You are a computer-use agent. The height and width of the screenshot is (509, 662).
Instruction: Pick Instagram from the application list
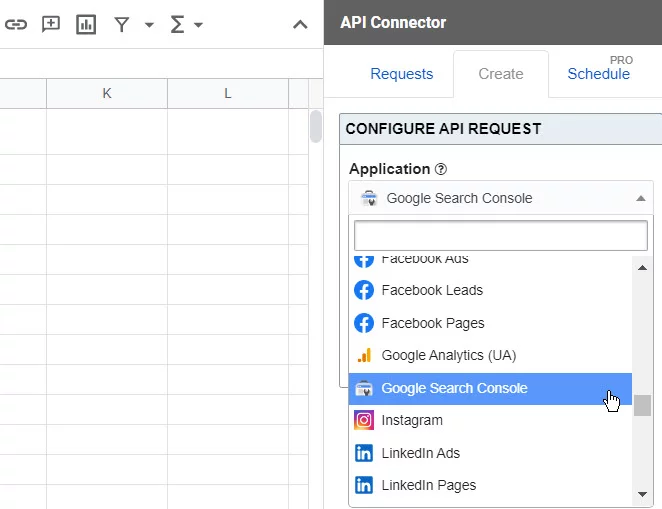tap(490, 420)
